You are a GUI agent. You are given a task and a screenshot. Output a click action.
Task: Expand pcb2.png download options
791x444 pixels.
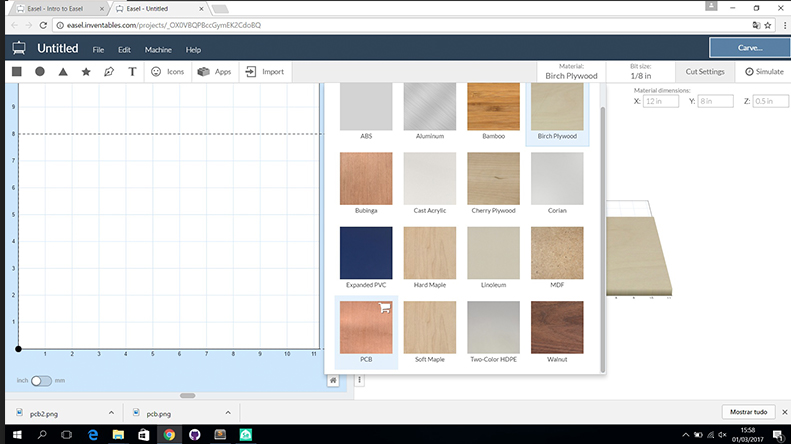[x=111, y=413]
